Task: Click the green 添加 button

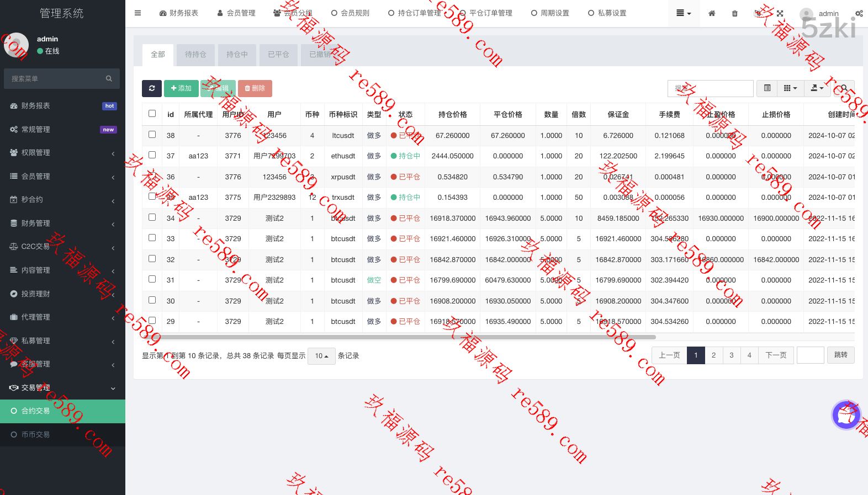Action: pos(181,88)
